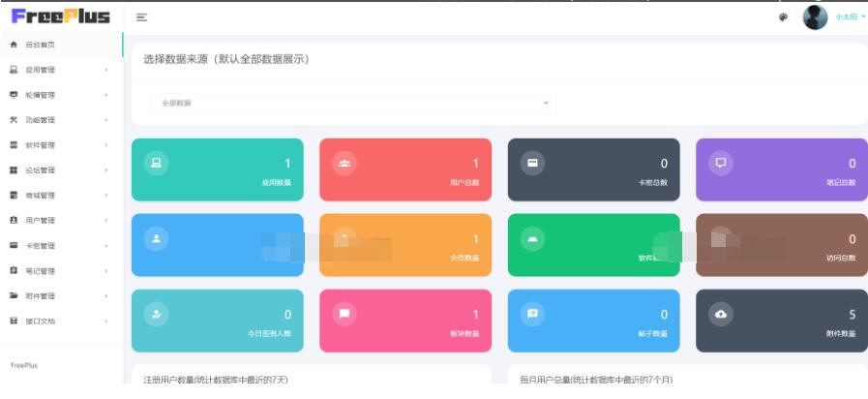Expand 功能管理 with its arrow

point(105,120)
